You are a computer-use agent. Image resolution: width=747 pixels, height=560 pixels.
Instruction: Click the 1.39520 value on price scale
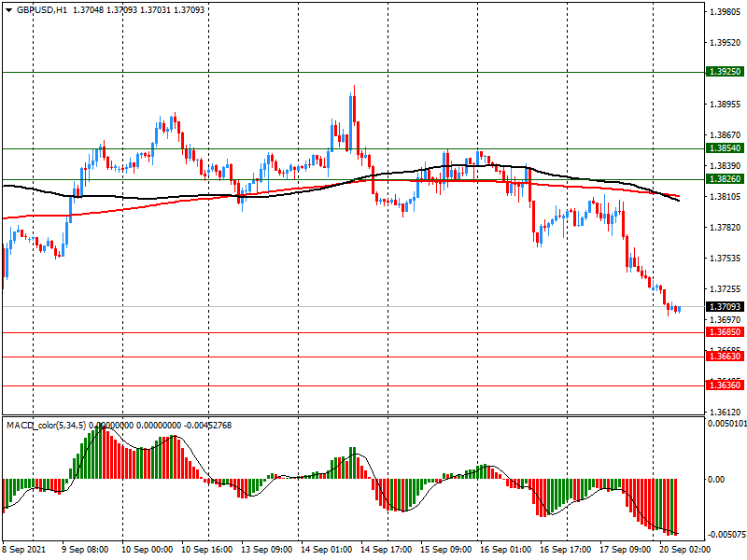tap(726, 43)
